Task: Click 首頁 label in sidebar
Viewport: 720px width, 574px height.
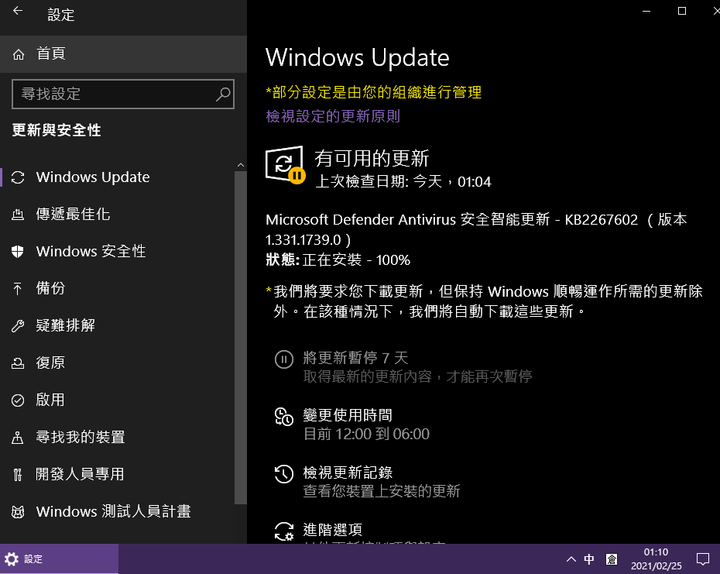Action: pos(51,54)
